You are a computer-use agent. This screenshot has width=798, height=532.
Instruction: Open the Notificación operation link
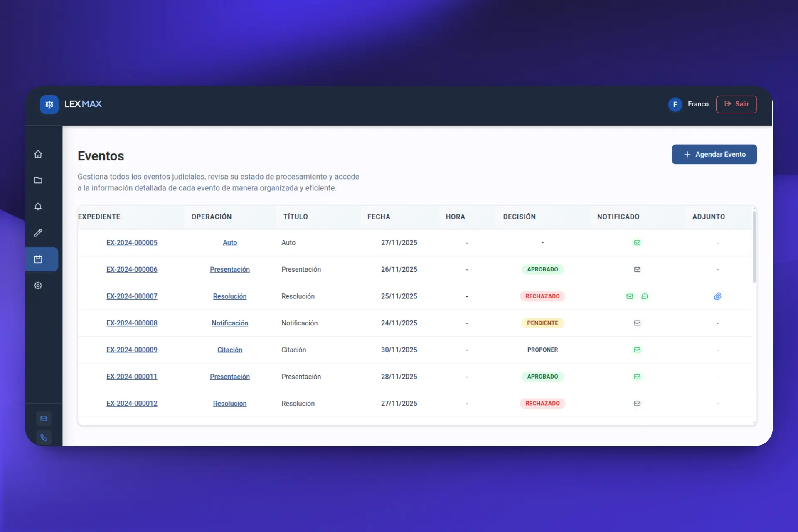pyautogui.click(x=230, y=323)
